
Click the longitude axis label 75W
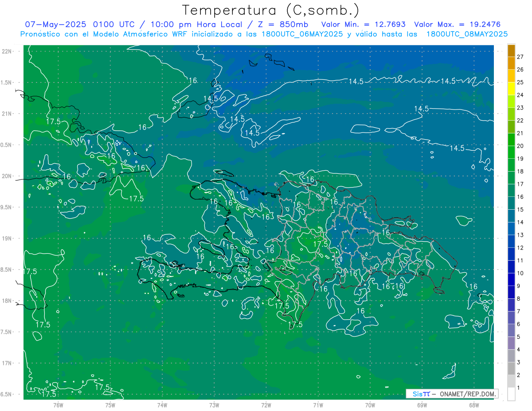(x=110, y=405)
